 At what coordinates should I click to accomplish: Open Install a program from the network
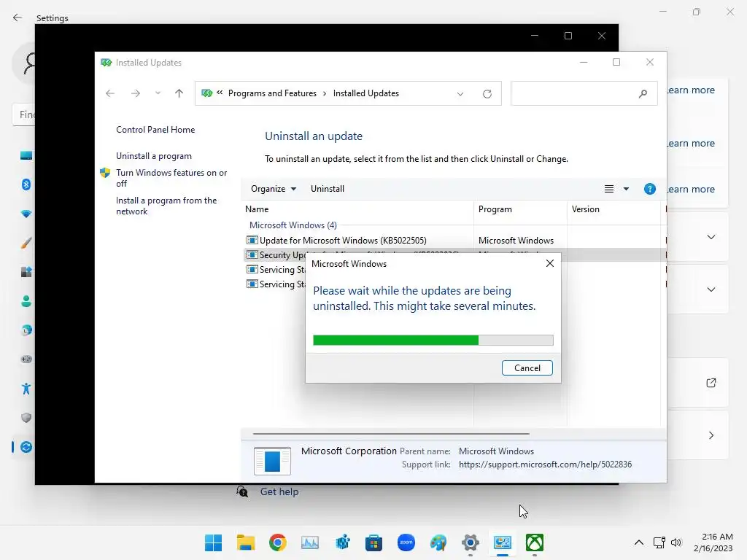pos(166,206)
